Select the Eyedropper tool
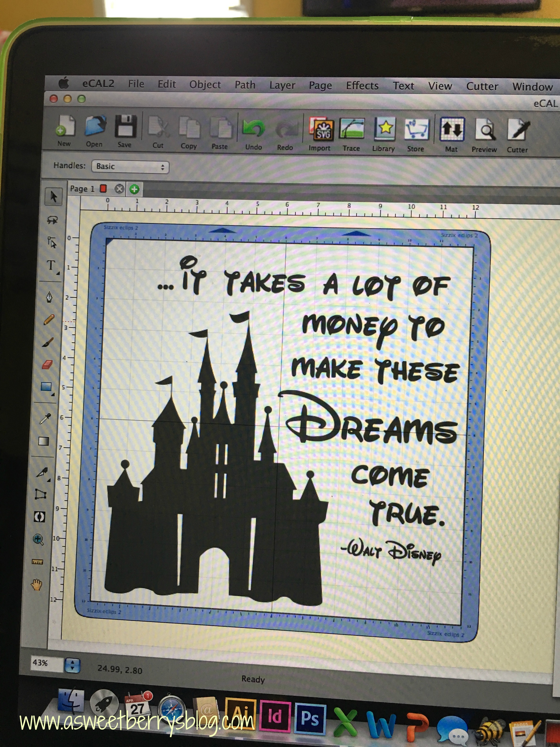Image resolution: width=560 pixels, height=747 pixels. point(45,419)
